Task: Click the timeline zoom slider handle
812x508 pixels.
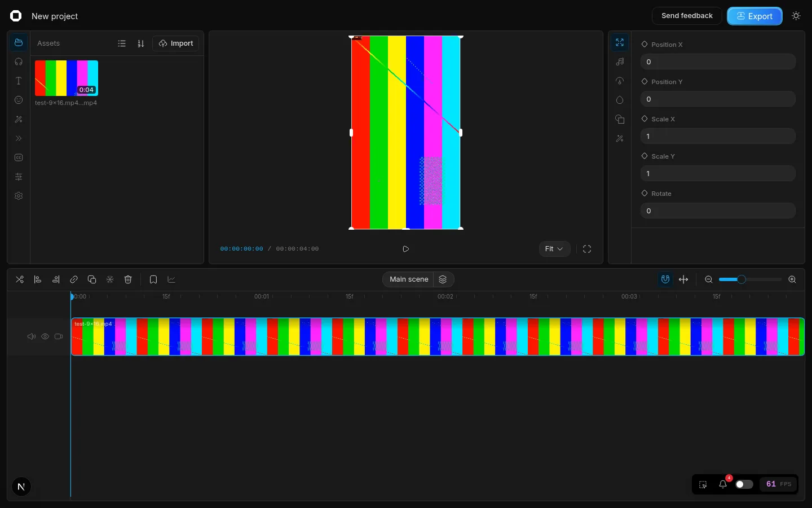Action: pos(742,279)
